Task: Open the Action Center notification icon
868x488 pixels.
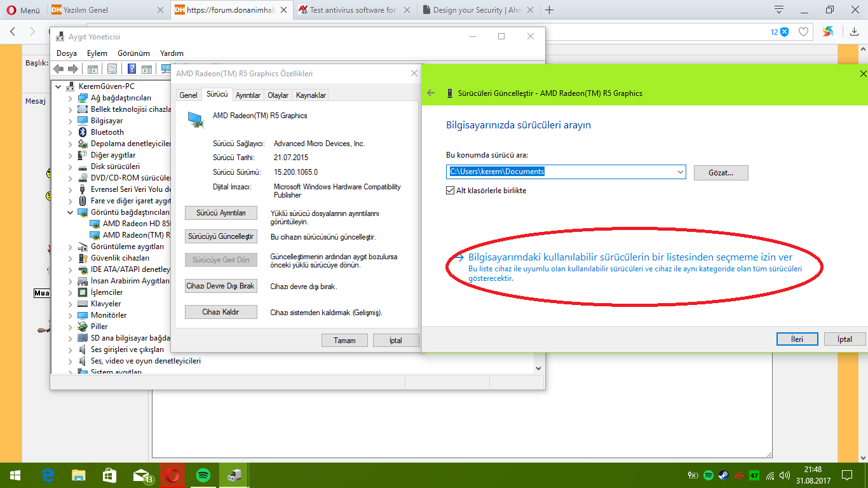Action: pyautogui.click(x=847, y=475)
